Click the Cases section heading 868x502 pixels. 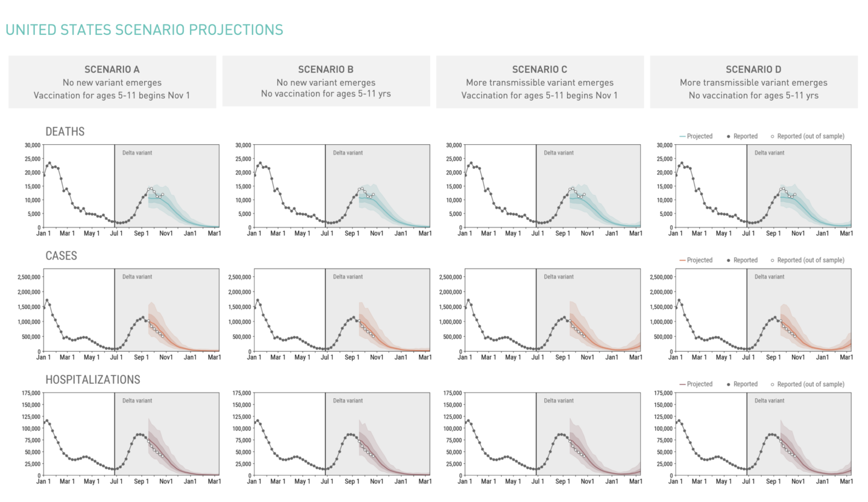(x=61, y=256)
